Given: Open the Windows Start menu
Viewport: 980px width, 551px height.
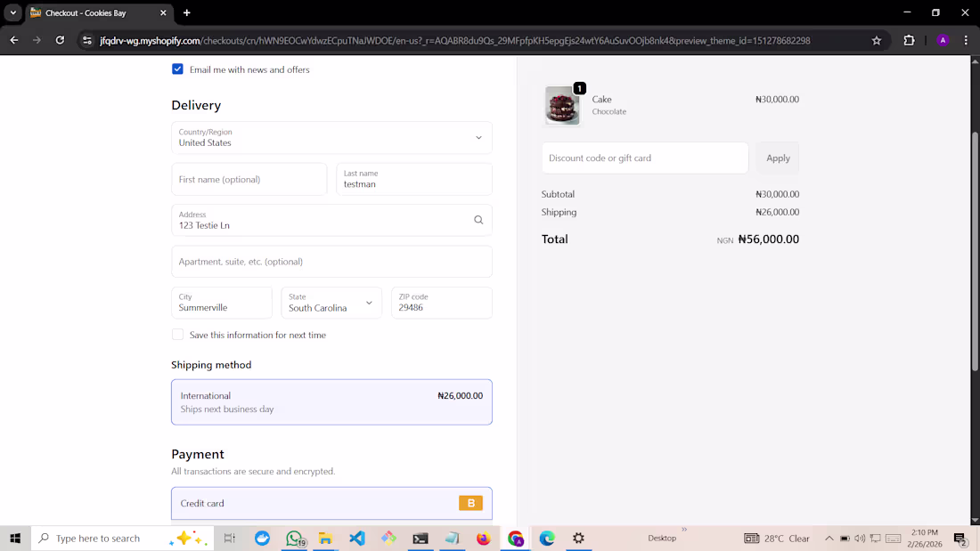Looking at the screenshot, I should [15, 538].
